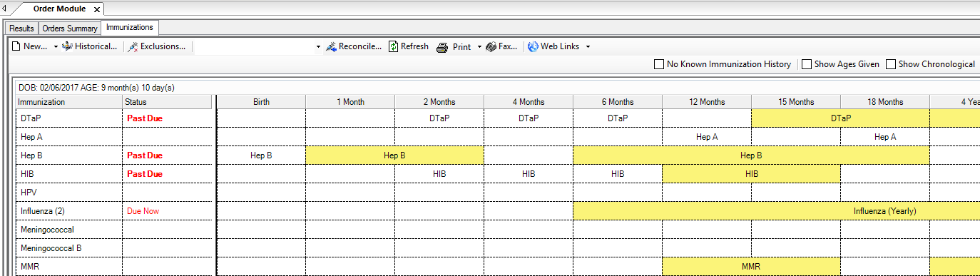The height and width of the screenshot is (276, 980).
Task: Click the Print printer icon
Action: click(x=442, y=47)
